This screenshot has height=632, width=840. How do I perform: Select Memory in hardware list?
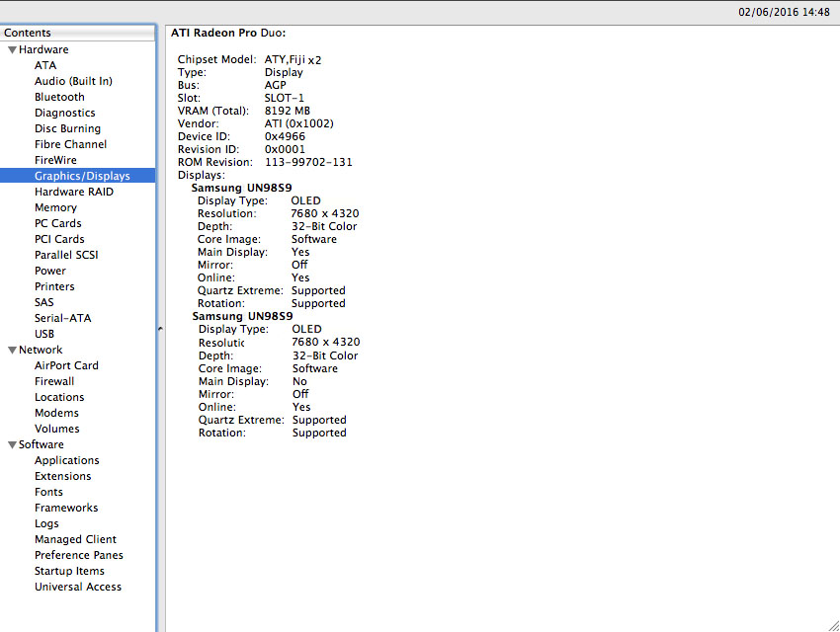(55, 207)
